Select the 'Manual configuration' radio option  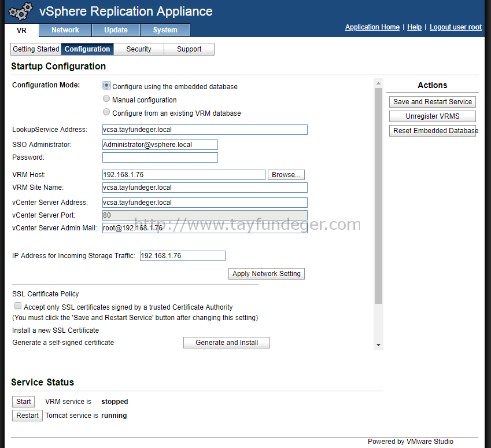pos(106,99)
